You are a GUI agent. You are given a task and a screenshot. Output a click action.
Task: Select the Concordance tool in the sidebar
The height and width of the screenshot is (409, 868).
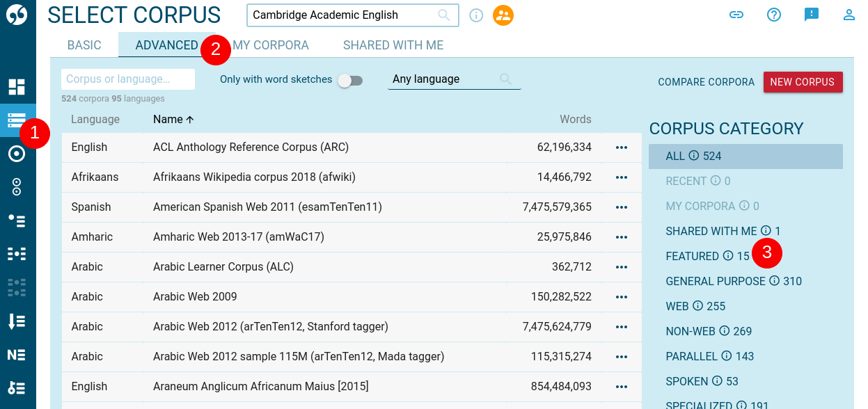17,120
